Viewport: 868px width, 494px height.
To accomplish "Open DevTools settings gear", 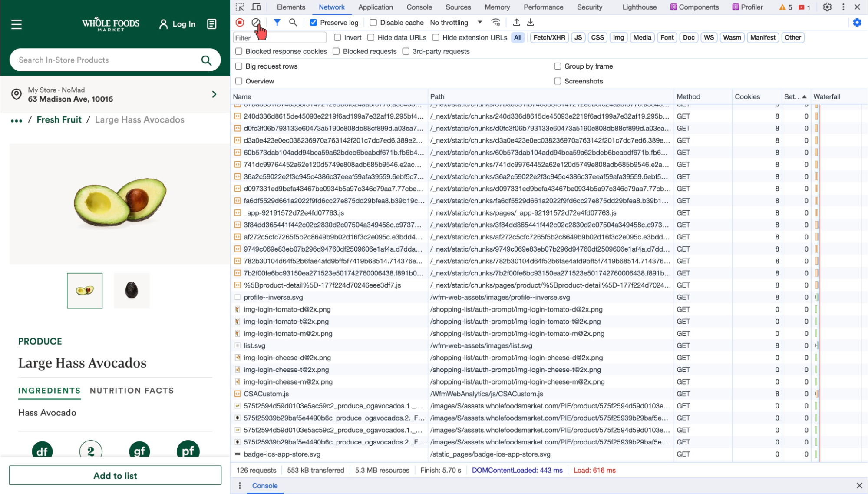I will pos(827,7).
